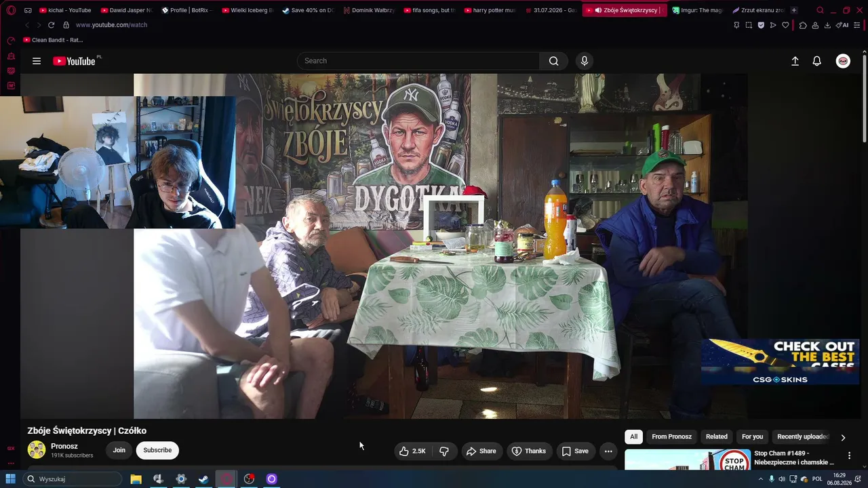The height and width of the screenshot is (488, 868).
Task: Open the YouTube account avatar menu
Action: 843,61
